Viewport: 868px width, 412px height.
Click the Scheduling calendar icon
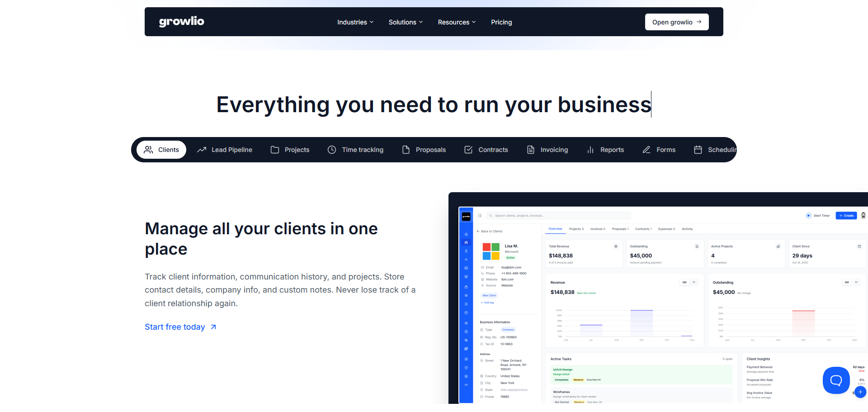point(698,150)
